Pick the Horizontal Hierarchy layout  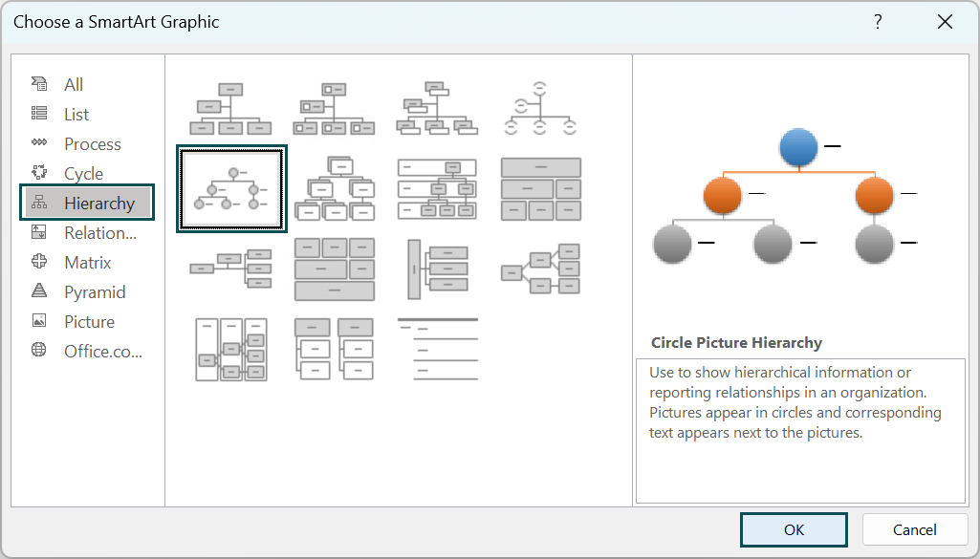point(540,269)
